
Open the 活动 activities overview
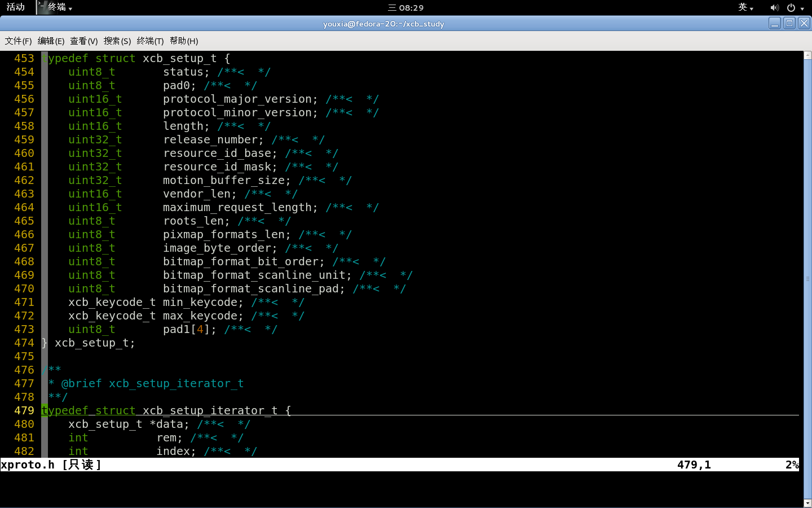tap(16, 7)
